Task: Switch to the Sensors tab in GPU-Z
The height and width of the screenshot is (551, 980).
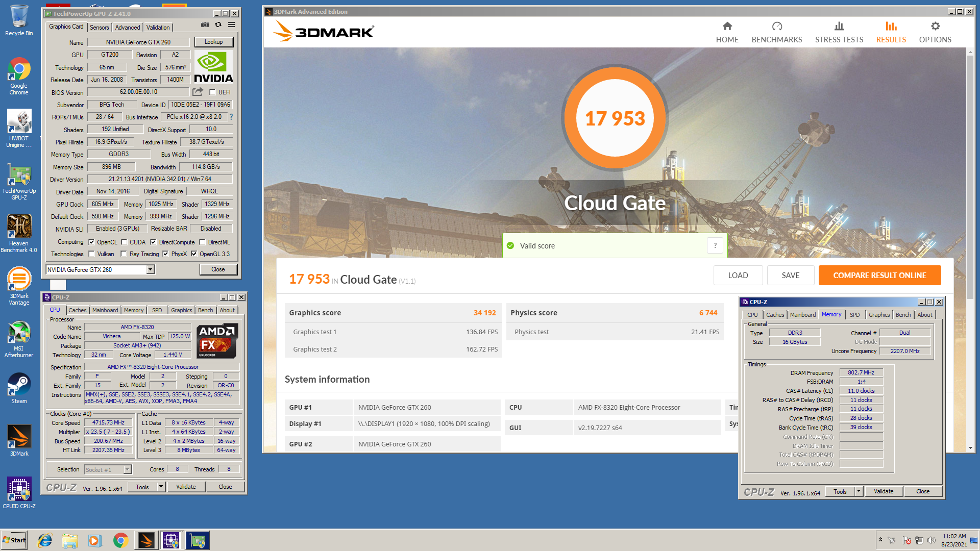Action: (99, 28)
